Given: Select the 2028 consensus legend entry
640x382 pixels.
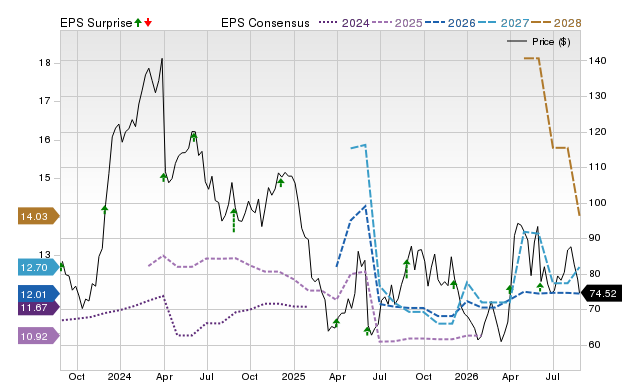Looking at the screenshot, I should tap(556, 23).
